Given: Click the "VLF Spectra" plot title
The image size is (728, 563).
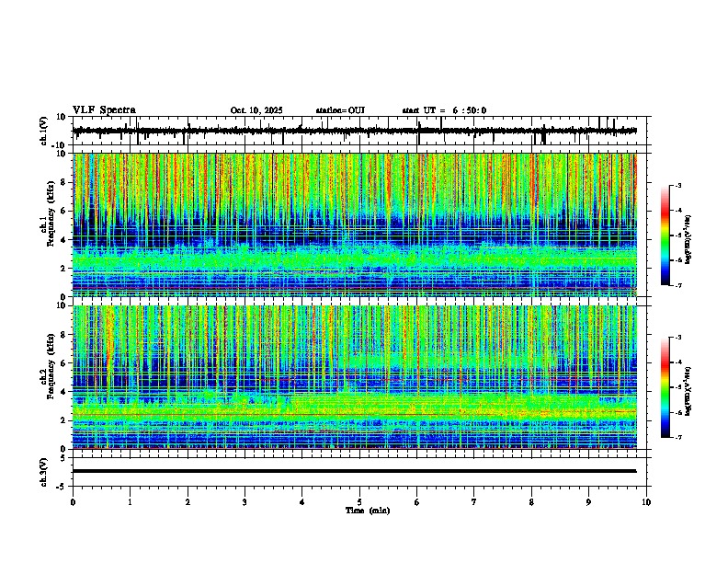Looking at the screenshot, I should pos(104,110).
